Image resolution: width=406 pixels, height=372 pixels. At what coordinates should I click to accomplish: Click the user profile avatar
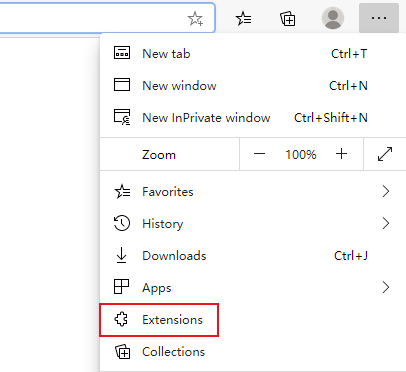(333, 18)
